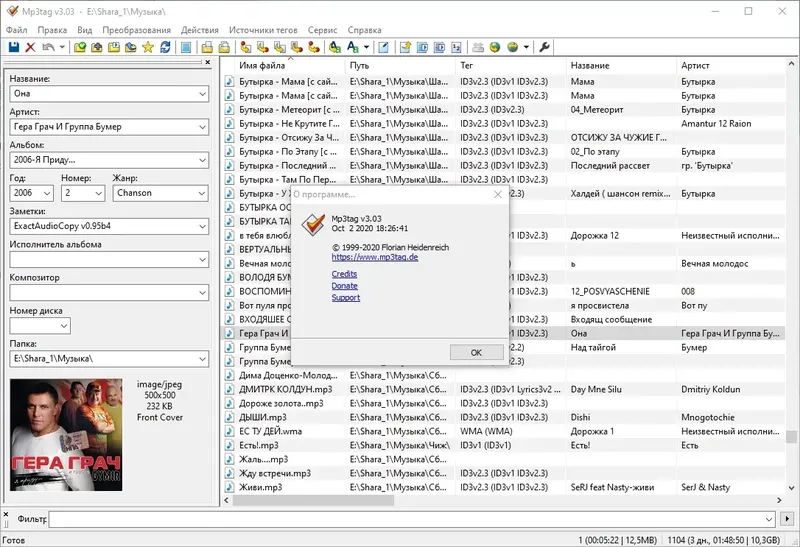
Task: Expand the Номер диска dropdown
Action: tap(64, 326)
